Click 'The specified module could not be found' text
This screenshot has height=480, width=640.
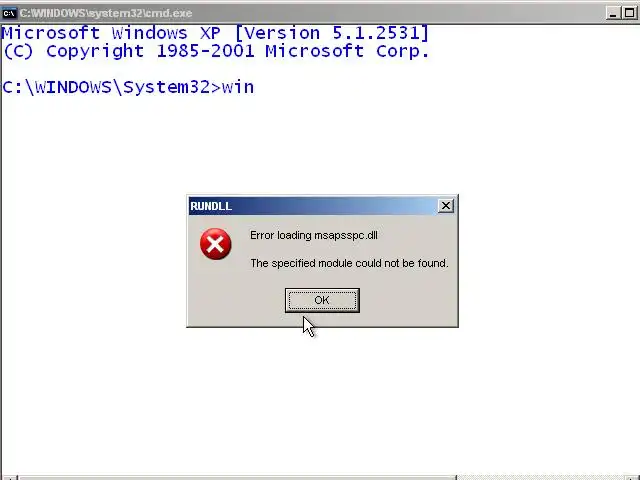349,263
